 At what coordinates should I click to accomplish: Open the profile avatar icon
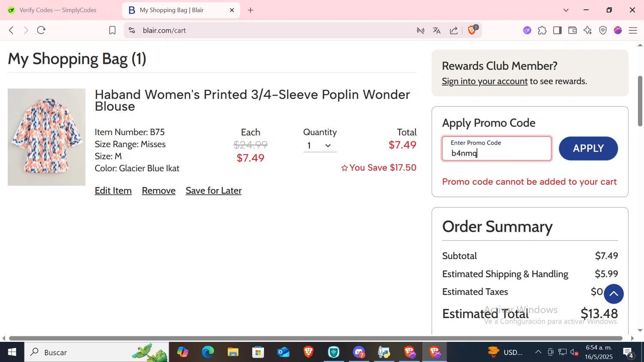point(618,30)
